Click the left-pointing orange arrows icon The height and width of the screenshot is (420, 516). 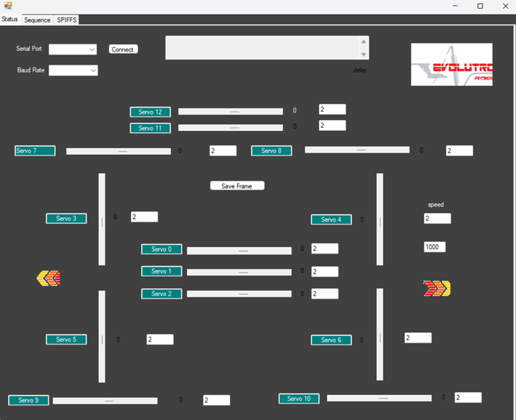click(48, 278)
